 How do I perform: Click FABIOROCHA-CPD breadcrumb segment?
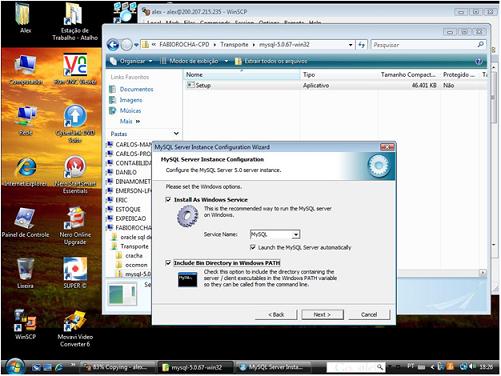pyautogui.click(x=184, y=45)
